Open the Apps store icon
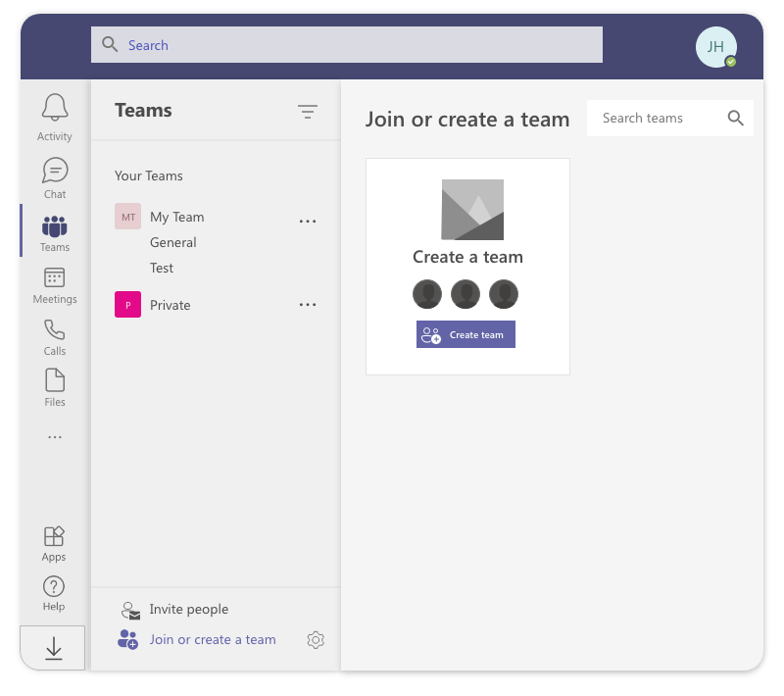This screenshot has height=696, width=784. pyautogui.click(x=54, y=536)
